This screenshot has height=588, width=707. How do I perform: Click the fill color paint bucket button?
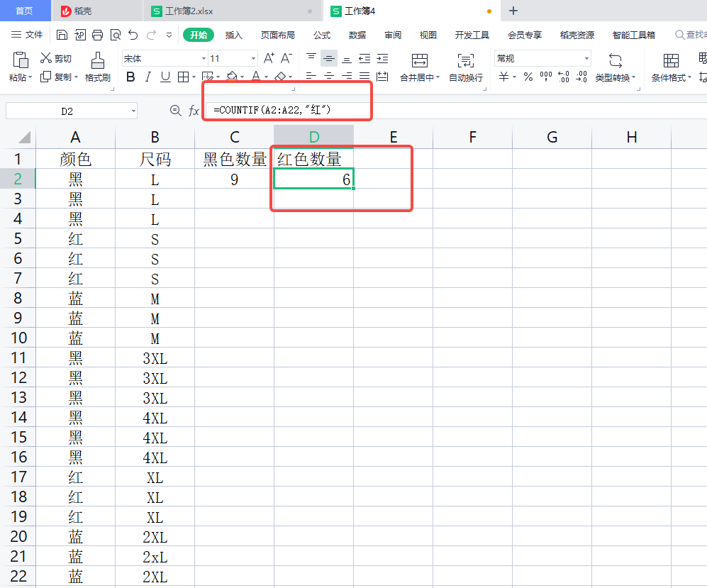tap(230, 77)
